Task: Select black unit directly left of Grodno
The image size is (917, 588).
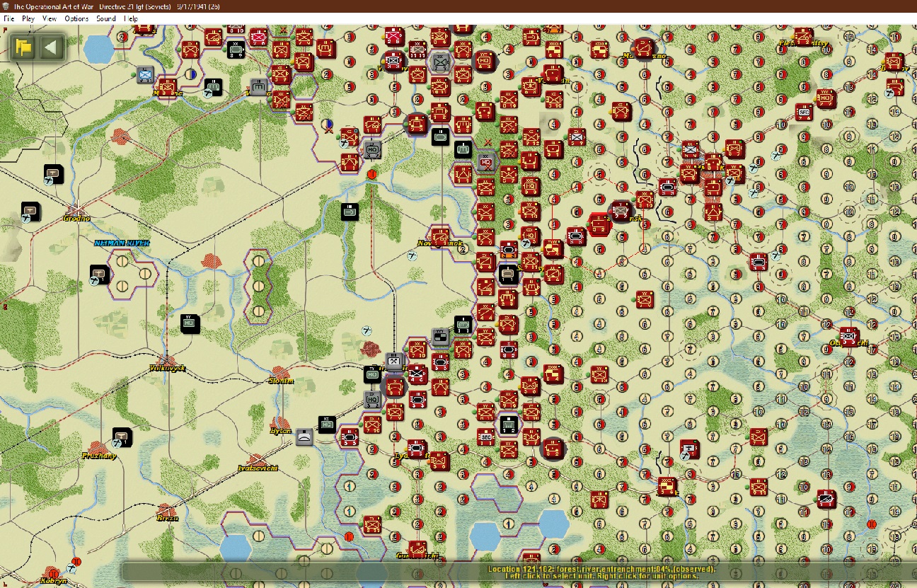Action: [x=30, y=212]
